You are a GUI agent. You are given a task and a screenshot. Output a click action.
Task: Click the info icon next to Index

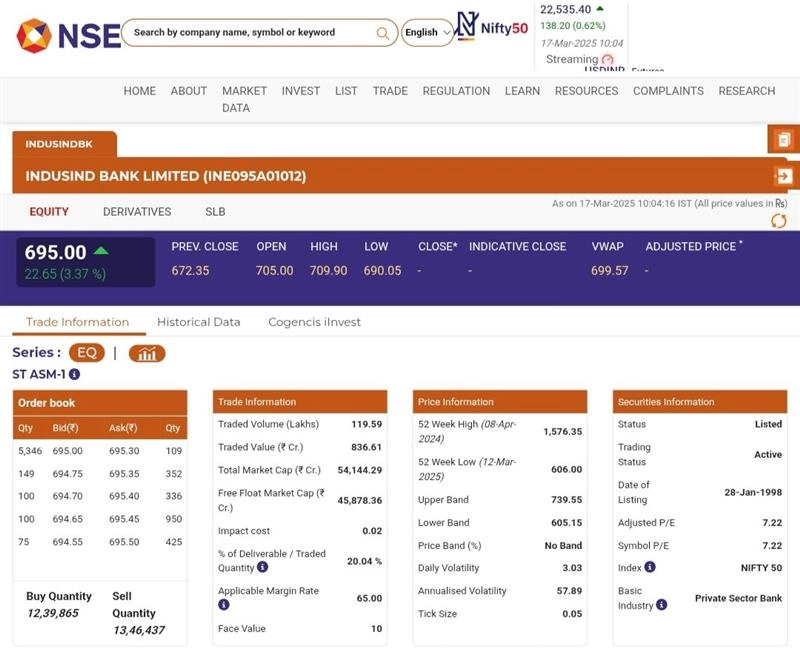click(650, 567)
